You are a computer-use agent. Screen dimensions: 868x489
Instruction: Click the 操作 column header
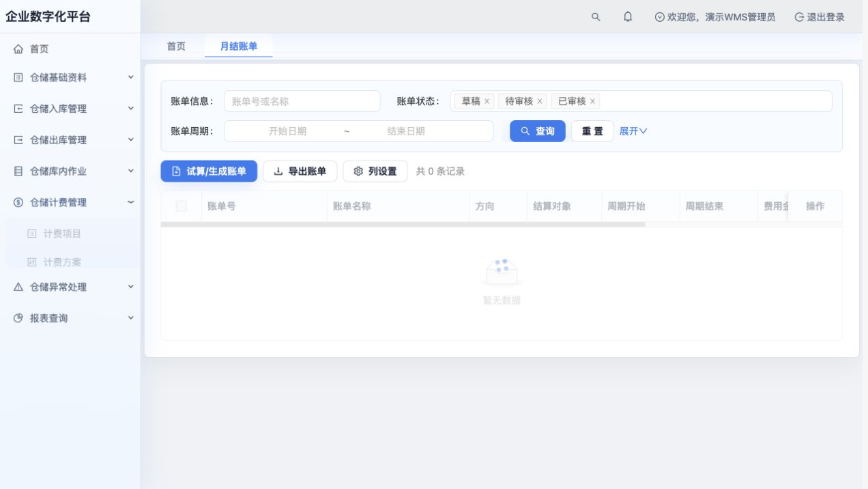point(815,206)
